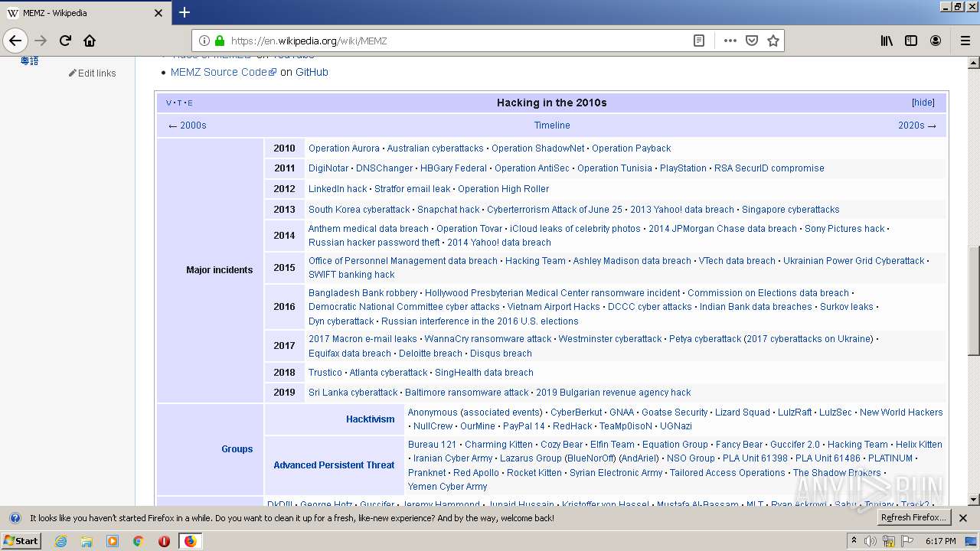Viewport: 980px width, 551px height.
Task: Click the forward navigation arrow
Action: click(x=41, y=41)
